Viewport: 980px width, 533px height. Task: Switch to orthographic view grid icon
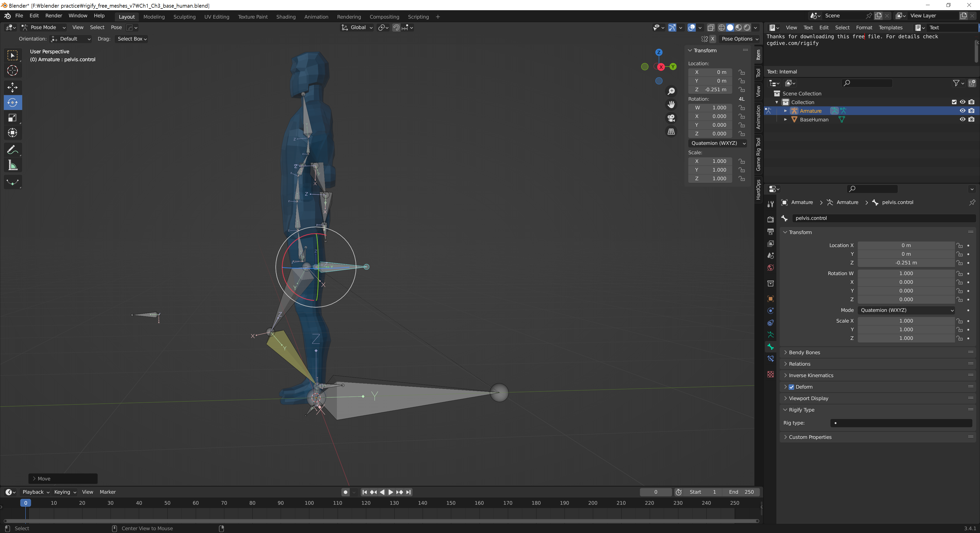point(671,132)
